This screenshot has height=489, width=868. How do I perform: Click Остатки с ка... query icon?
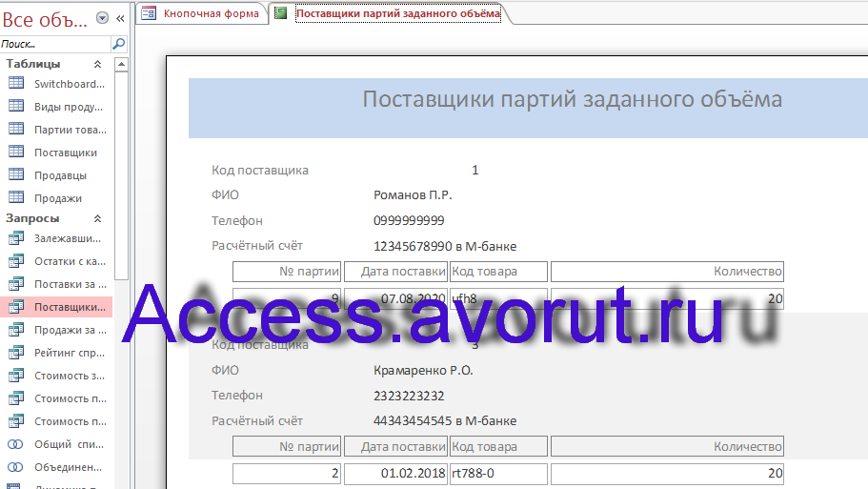(x=16, y=260)
